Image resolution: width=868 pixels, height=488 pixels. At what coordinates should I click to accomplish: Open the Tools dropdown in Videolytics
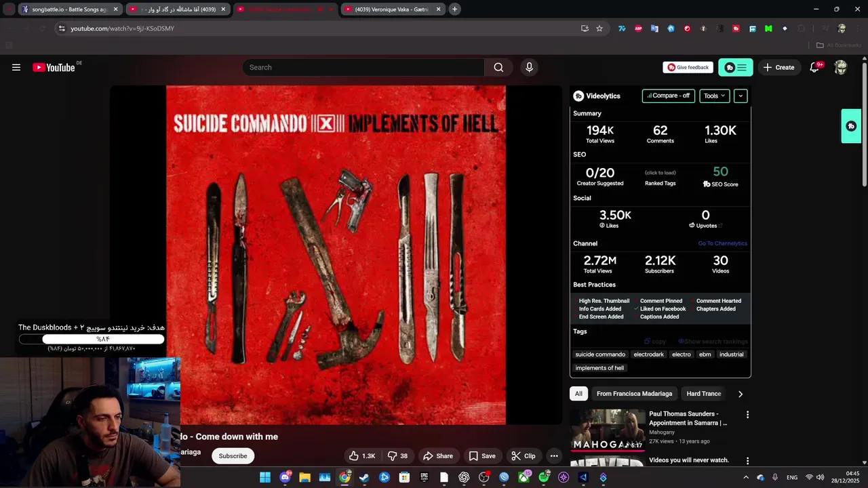(715, 96)
